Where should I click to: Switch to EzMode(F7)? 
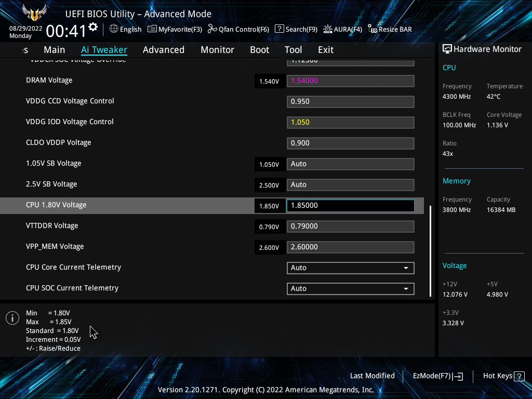click(437, 376)
